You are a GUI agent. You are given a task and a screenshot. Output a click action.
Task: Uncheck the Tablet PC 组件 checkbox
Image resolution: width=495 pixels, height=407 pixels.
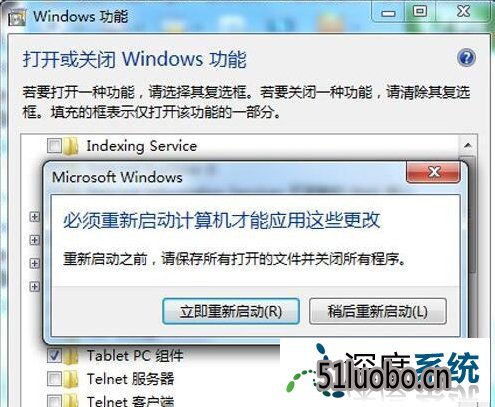[54, 355]
